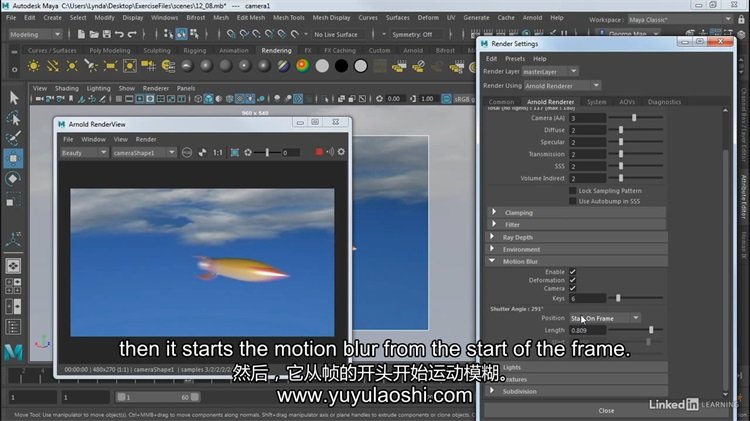Activate the Scale tool in toolbox
The width and height of the screenshot is (750, 421).
pyautogui.click(x=13, y=199)
